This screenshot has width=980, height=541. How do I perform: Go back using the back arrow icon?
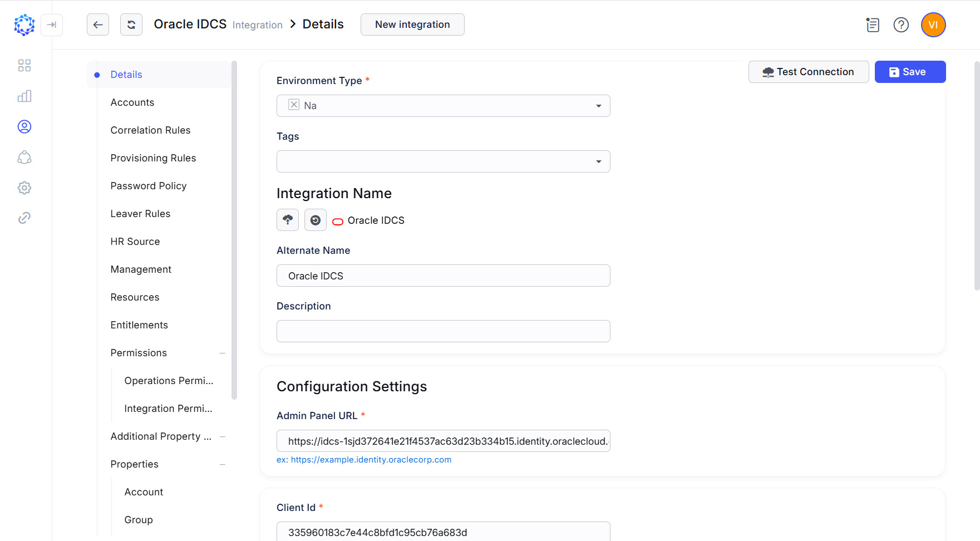point(97,24)
